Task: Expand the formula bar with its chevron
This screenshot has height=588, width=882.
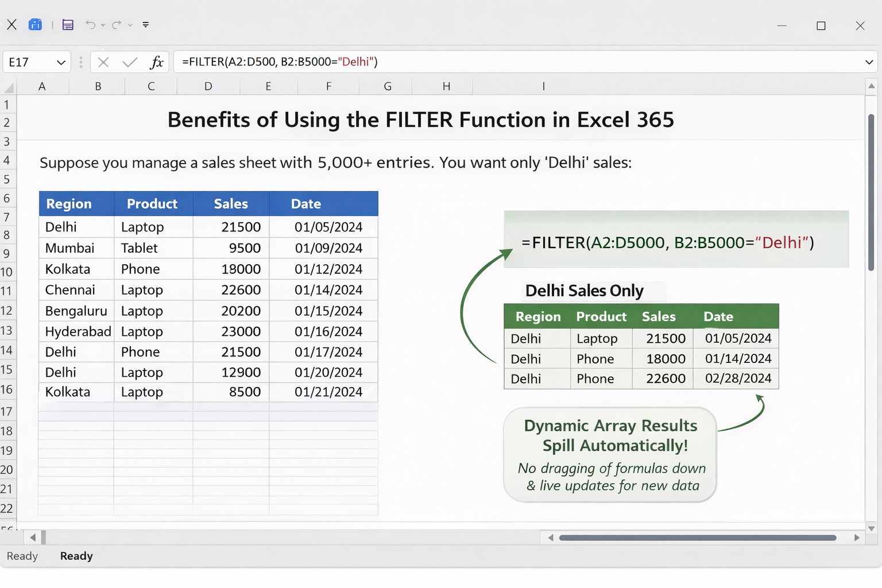Action: tap(868, 62)
